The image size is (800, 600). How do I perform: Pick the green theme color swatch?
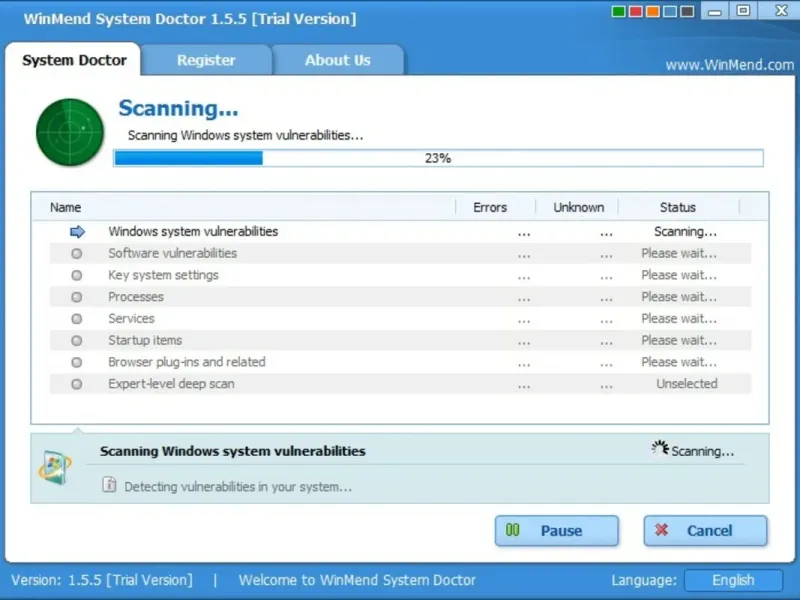(x=618, y=11)
